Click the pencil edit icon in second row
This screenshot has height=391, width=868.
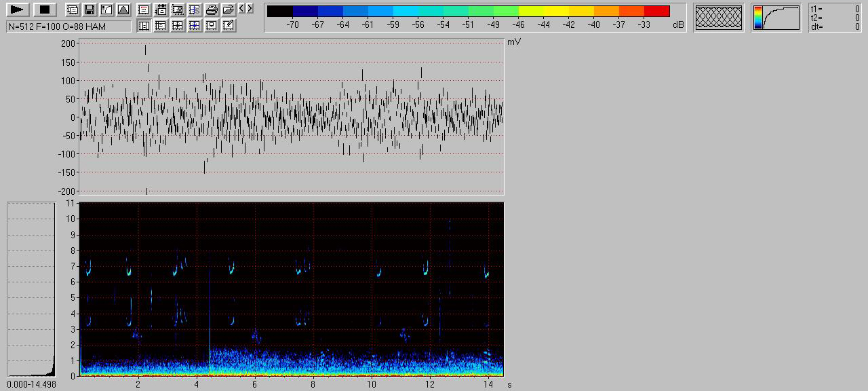[229, 26]
